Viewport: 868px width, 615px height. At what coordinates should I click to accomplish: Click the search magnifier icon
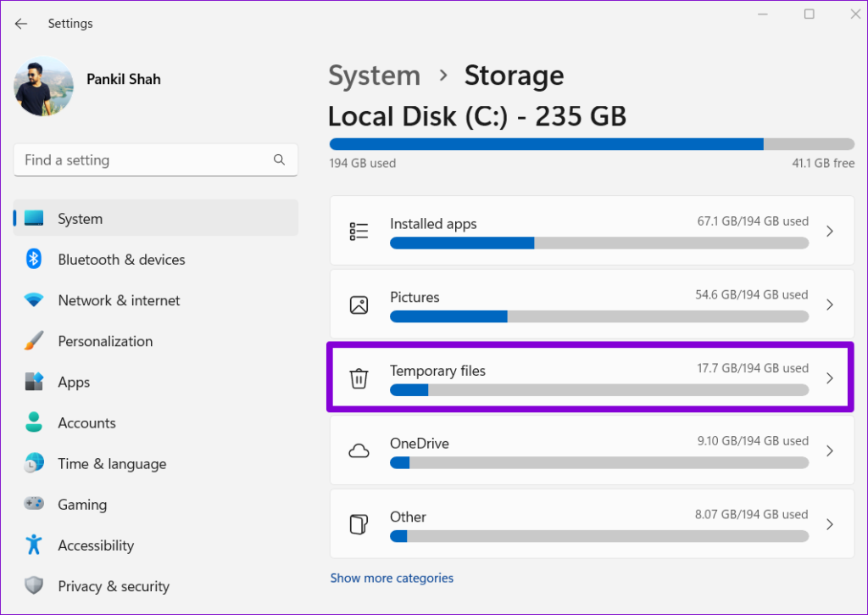[x=279, y=159]
